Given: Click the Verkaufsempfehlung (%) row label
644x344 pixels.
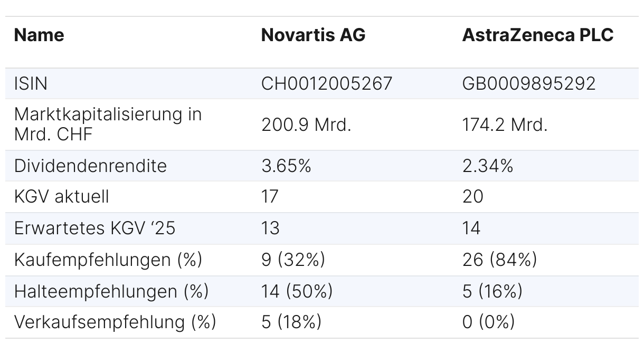Looking at the screenshot, I should (115, 322).
